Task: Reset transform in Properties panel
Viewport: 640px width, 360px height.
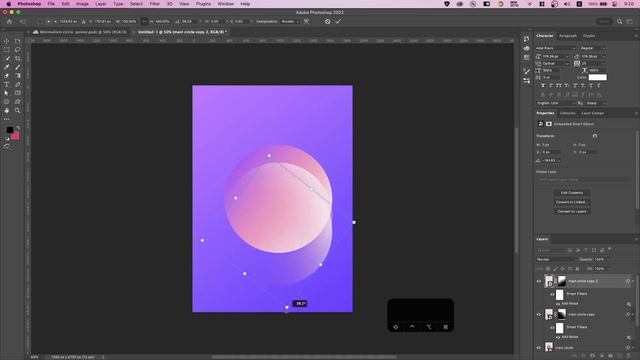Action: click(595, 136)
